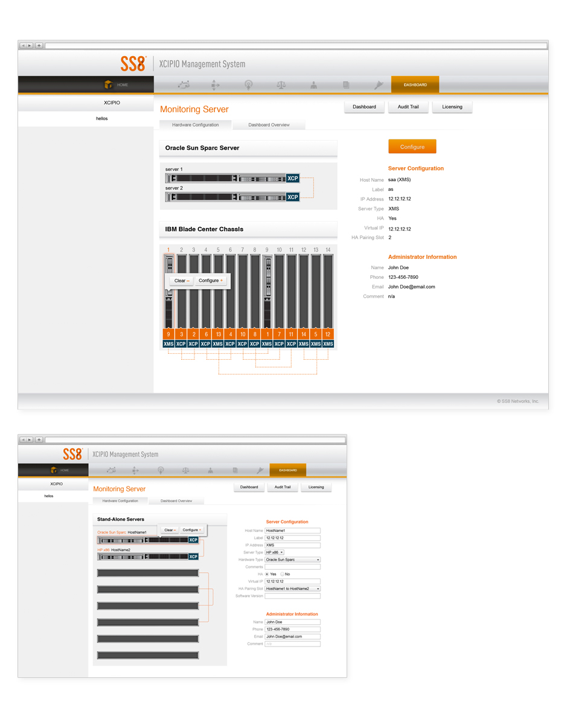Open the documents icon in the Stand-Alone Servers window
The image size is (567, 728).
235,470
